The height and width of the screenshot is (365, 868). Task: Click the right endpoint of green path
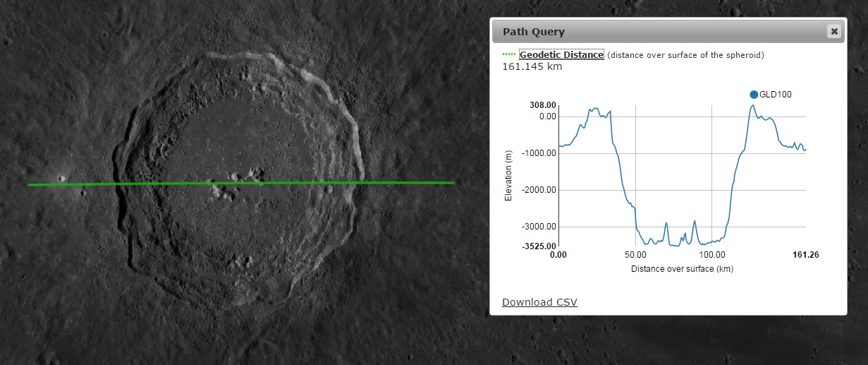pyautogui.click(x=454, y=183)
